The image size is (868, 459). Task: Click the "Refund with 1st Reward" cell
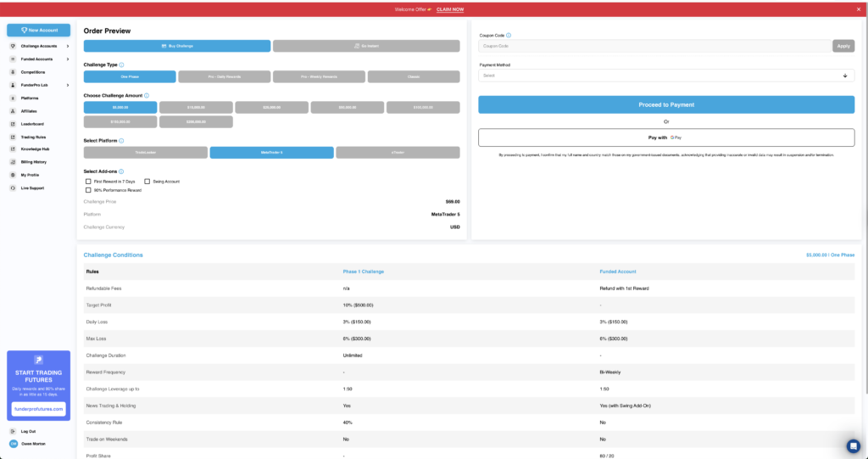point(624,288)
